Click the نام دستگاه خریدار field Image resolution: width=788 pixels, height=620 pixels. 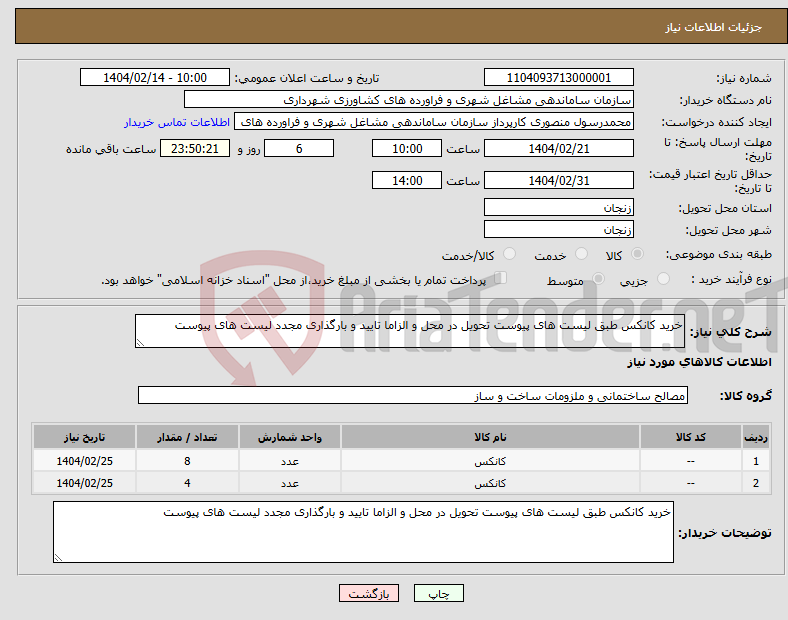[x=409, y=99]
